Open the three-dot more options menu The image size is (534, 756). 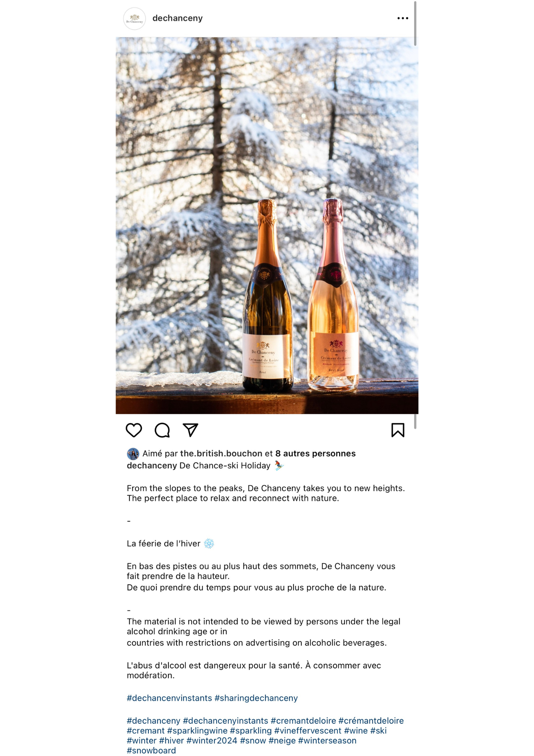coord(403,18)
